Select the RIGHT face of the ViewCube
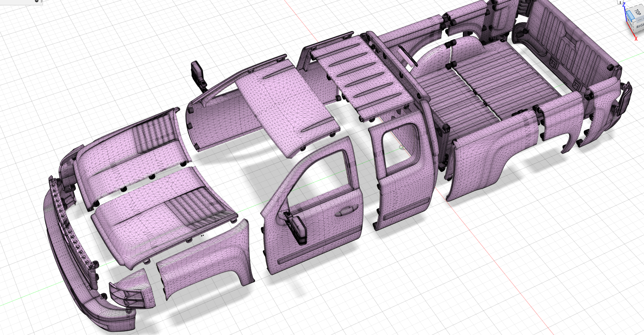Viewport: 644px width, 335px height. 639,26
